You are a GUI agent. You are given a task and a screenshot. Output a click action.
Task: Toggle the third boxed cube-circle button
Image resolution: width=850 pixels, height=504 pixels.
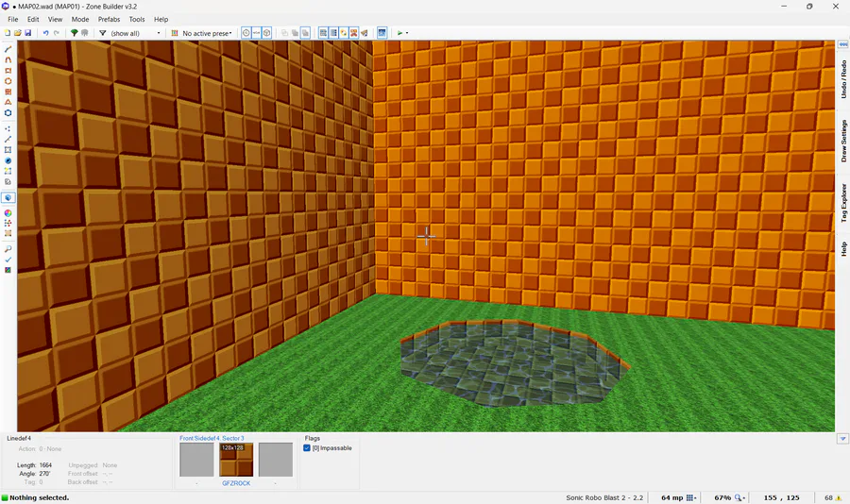(266, 33)
